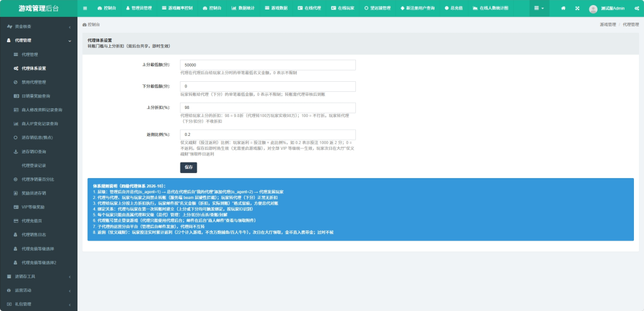The width and height of the screenshot is (644, 311).
Task: Open 游戏数据 in the top navigation
Action: click(x=276, y=8)
